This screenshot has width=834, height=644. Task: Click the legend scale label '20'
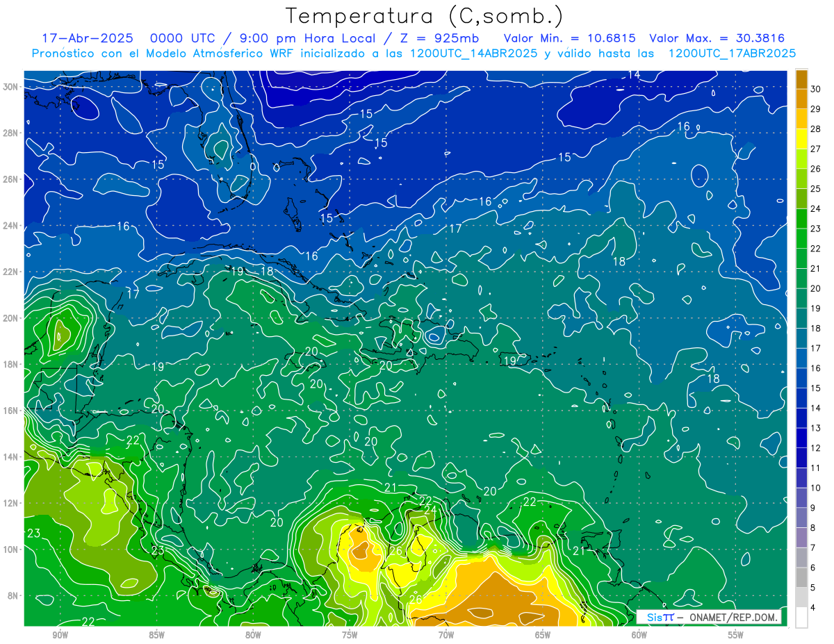pos(815,288)
